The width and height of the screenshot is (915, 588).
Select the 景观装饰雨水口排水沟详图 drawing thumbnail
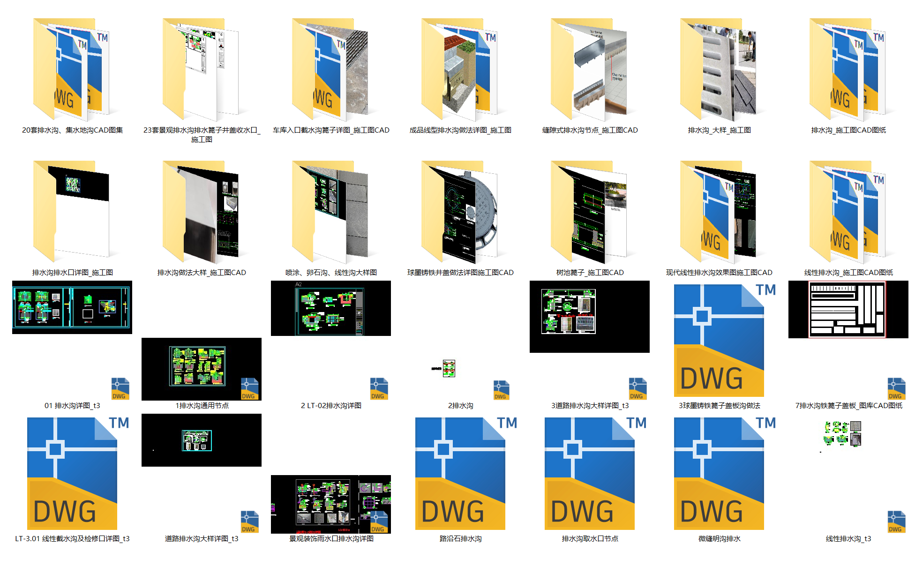point(331,504)
